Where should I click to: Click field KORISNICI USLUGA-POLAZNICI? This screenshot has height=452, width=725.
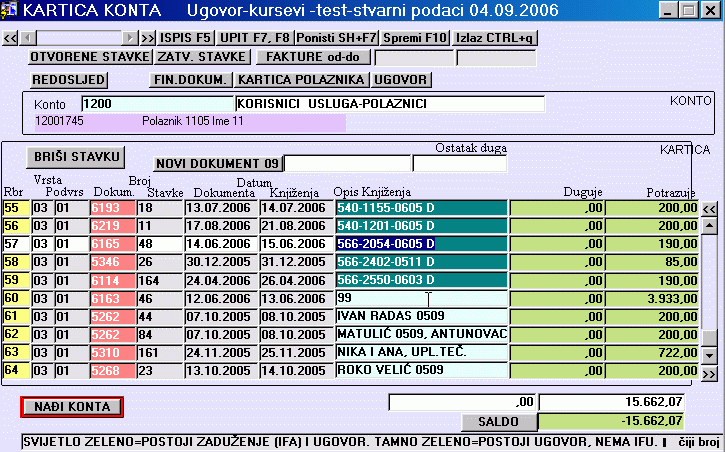click(x=390, y=104)
